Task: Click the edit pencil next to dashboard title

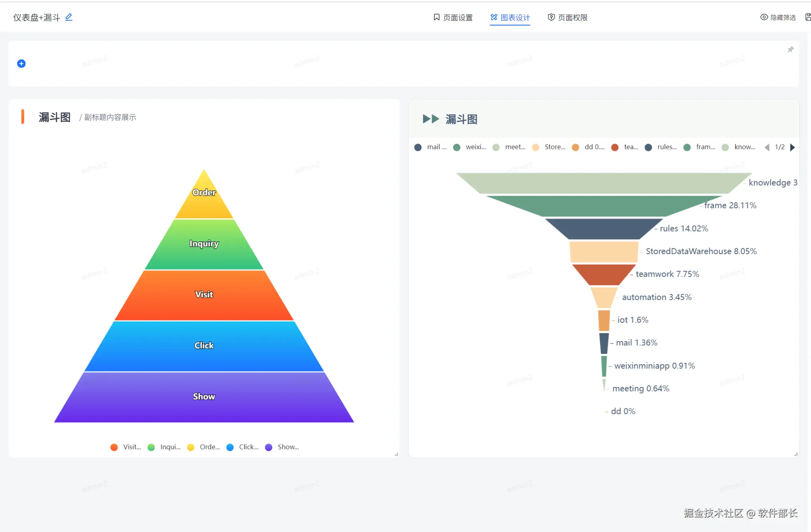Action: [69, 17]
